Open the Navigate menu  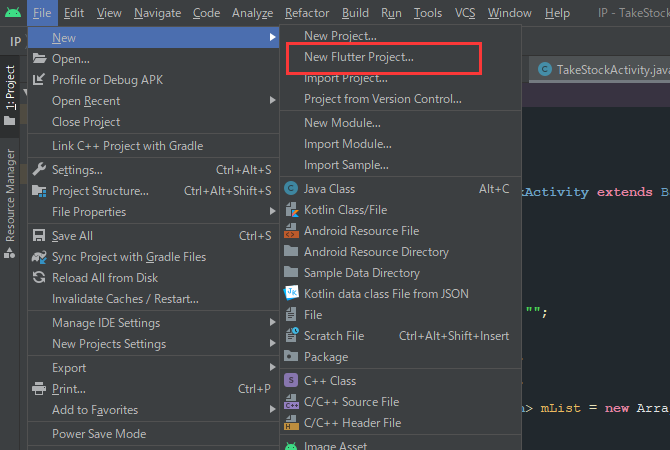157,13
